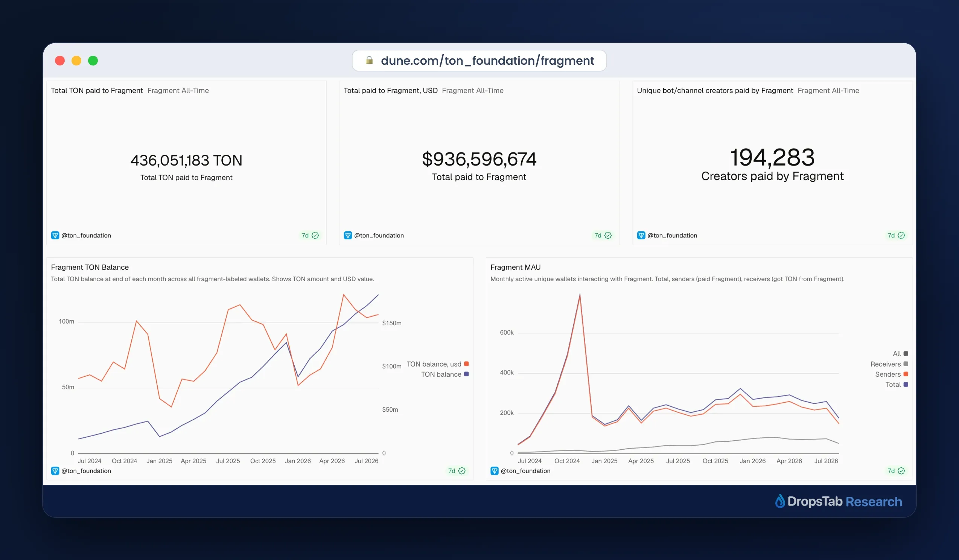Viewport: 959px width, 560px height.
Task: Toggle the All series legend swatch
Action: pyautogui.click(x=906, y=354)
